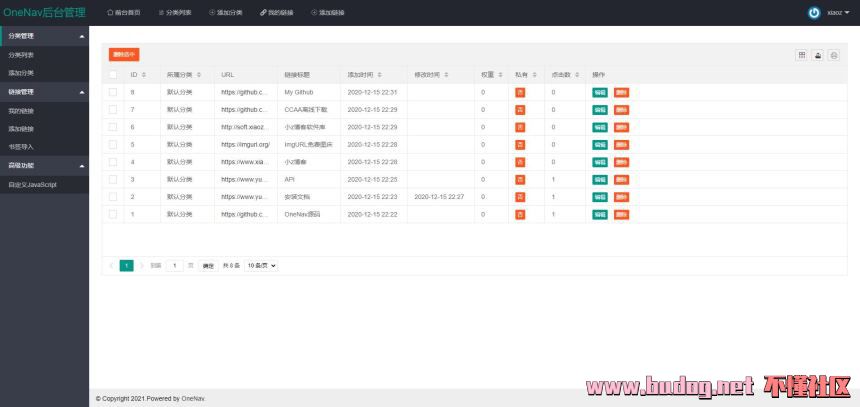
Task: Open 前台首页 in the top navigation
Action: click(123, 13)
